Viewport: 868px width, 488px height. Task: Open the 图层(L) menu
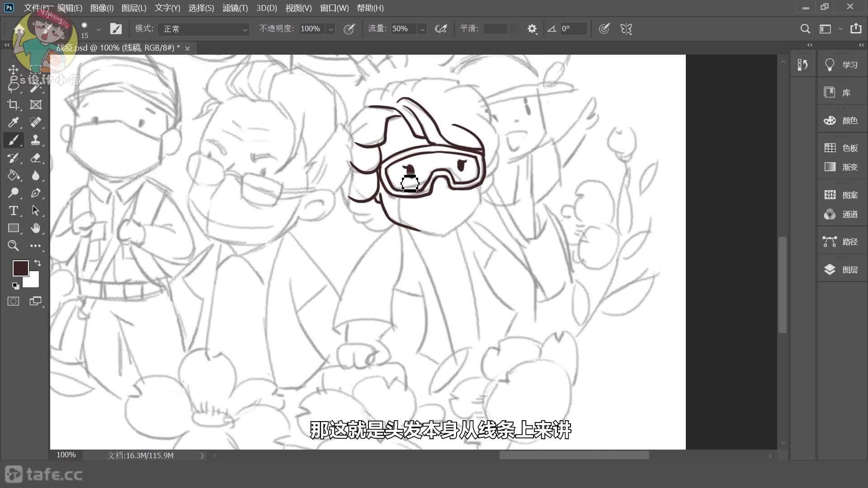tap(134, 8)
